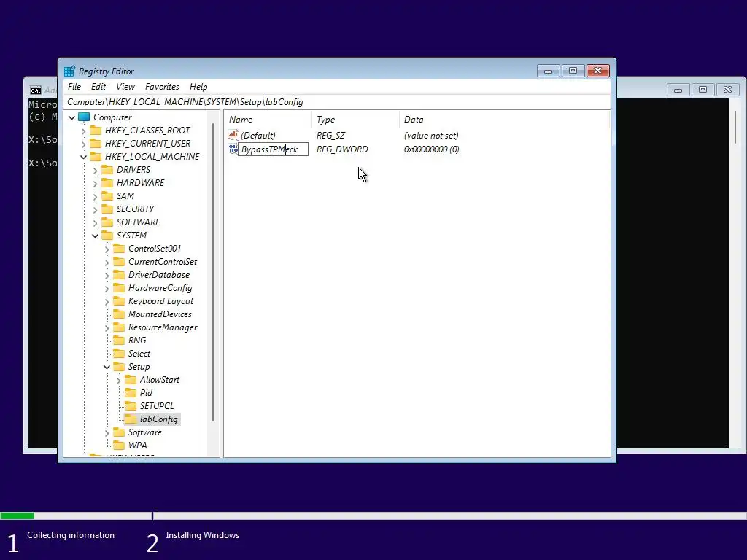Expand the HARDWARE key
Screen dimensions: 747x560
[96, 183]
